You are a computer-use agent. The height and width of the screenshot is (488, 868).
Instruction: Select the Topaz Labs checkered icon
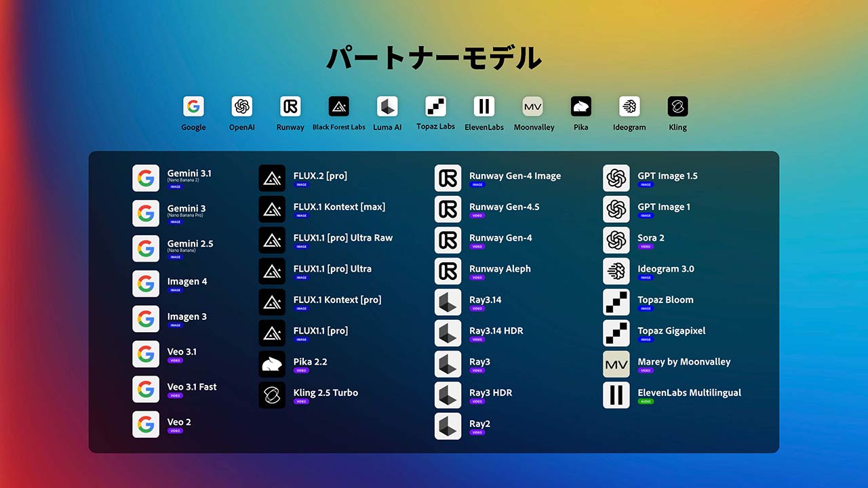(x=435, y=106)
